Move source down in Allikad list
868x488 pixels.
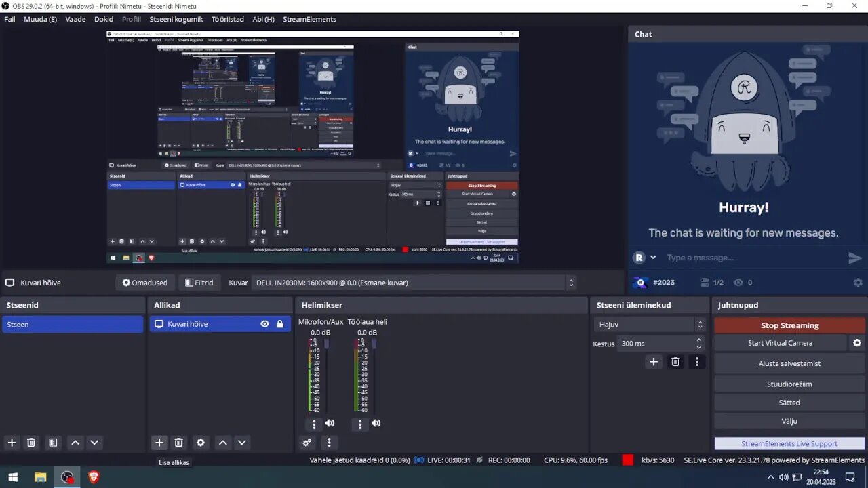coord(241,443)
